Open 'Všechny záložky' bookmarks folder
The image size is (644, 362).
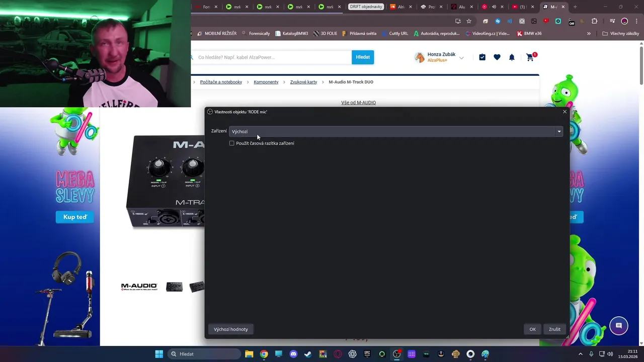point(621,34)
